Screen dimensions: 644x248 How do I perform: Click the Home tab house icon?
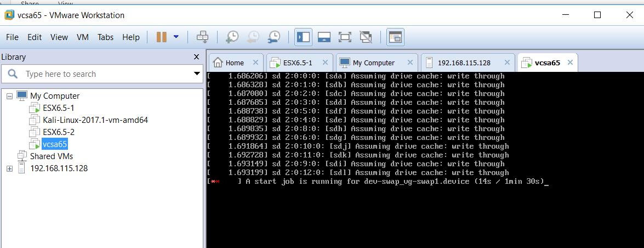coord(218,63)
